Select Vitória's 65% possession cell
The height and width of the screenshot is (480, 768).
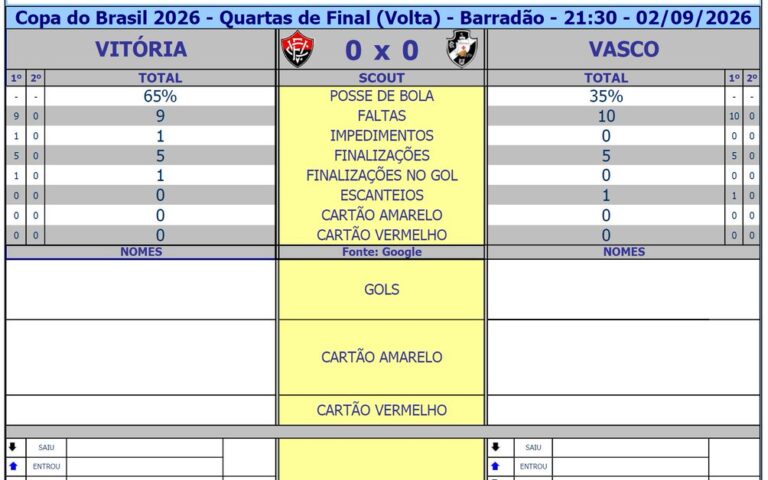click(160, 96)
